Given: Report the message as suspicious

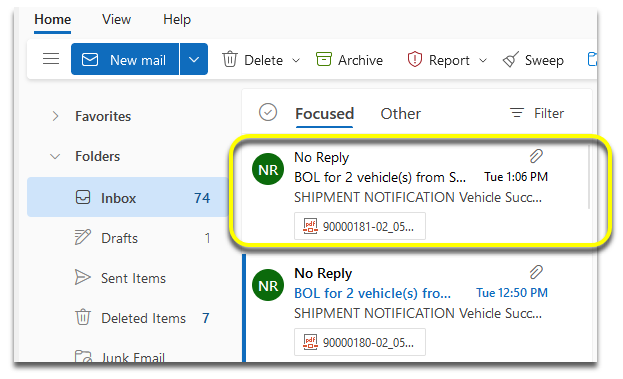Looking at the screenshot, I should pyautogui.click(x=438, y=60).
